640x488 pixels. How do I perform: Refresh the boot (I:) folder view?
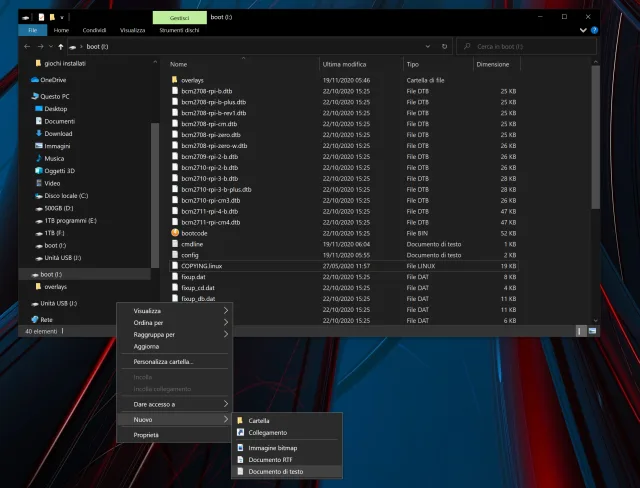(444, 47)
